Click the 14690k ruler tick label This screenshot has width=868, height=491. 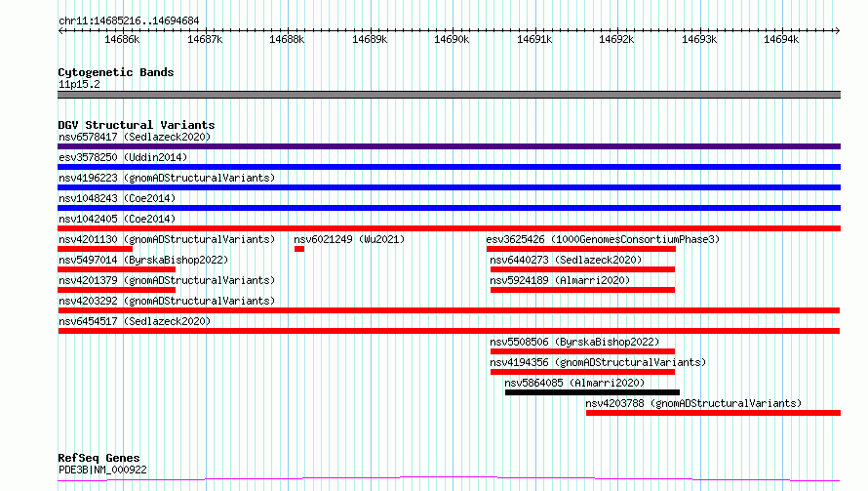[x=452, y=39]
